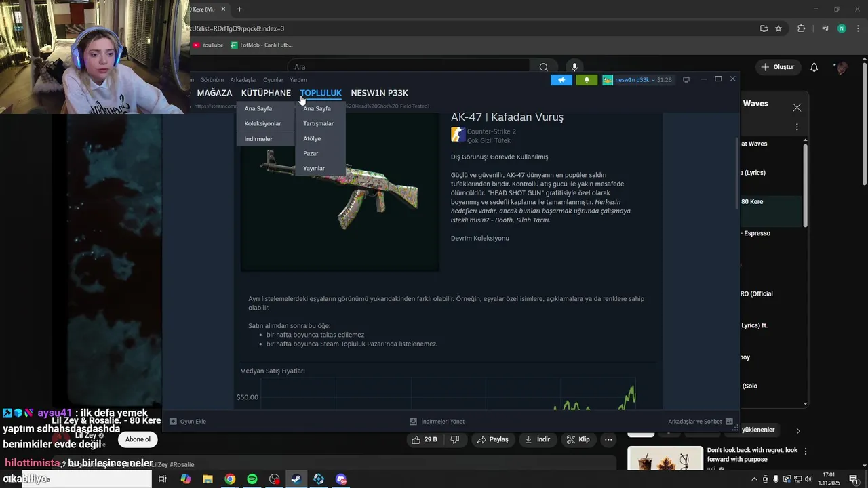Open Spotify from taskbar

point(252,479)
